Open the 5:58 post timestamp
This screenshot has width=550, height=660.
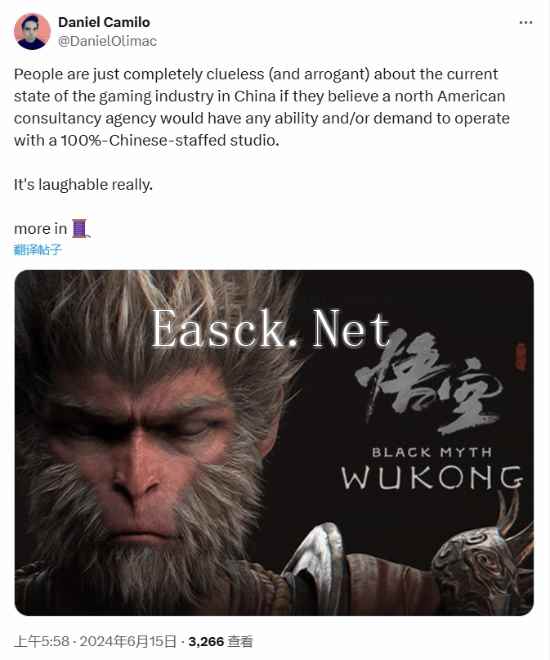tap(42, 641)
